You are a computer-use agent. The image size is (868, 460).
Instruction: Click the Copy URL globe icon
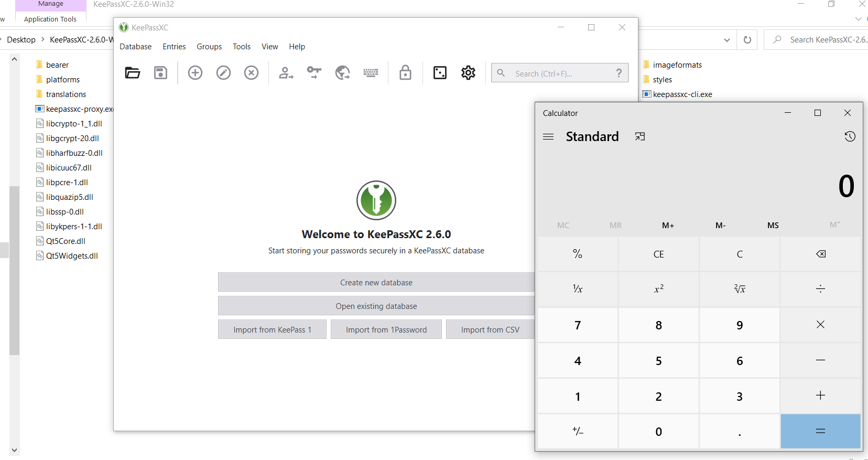tap(342, 73)
